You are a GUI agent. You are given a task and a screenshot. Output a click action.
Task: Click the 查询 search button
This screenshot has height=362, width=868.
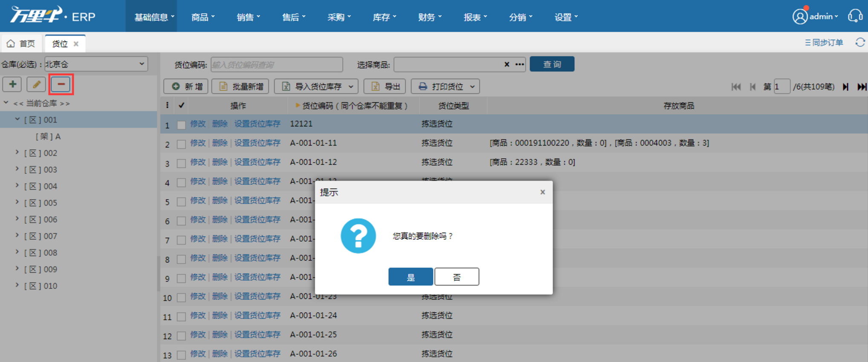pos(552,64)
